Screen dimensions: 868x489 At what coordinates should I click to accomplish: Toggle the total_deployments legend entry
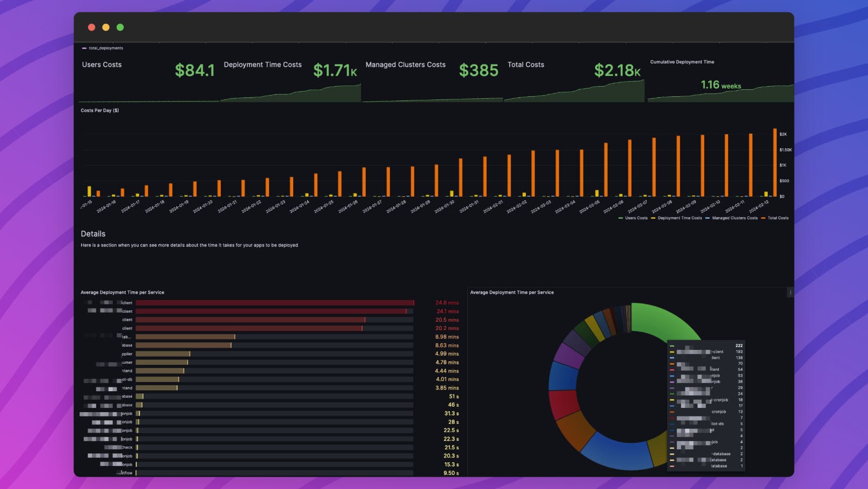103,48
